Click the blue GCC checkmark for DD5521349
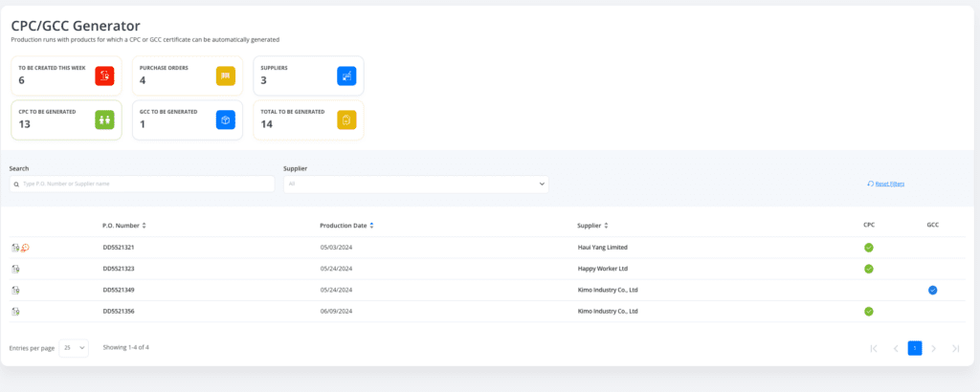980x392 pixels. (932, 290)
